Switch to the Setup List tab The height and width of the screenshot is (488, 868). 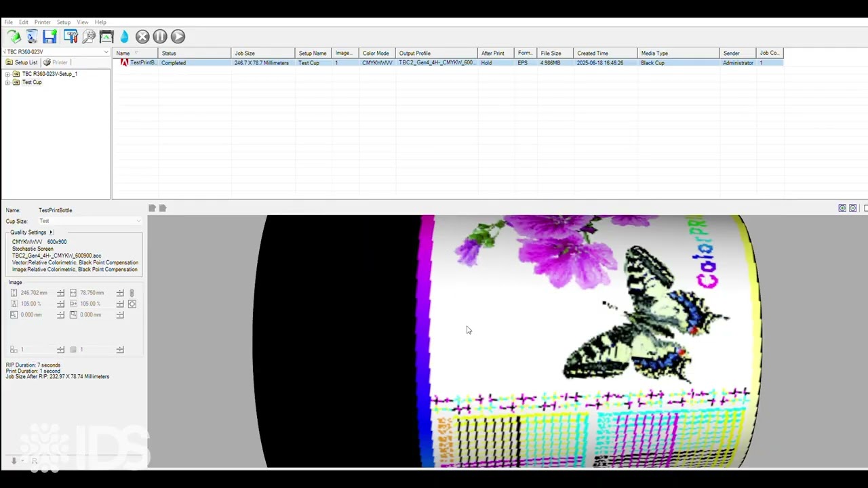[22, 62]
